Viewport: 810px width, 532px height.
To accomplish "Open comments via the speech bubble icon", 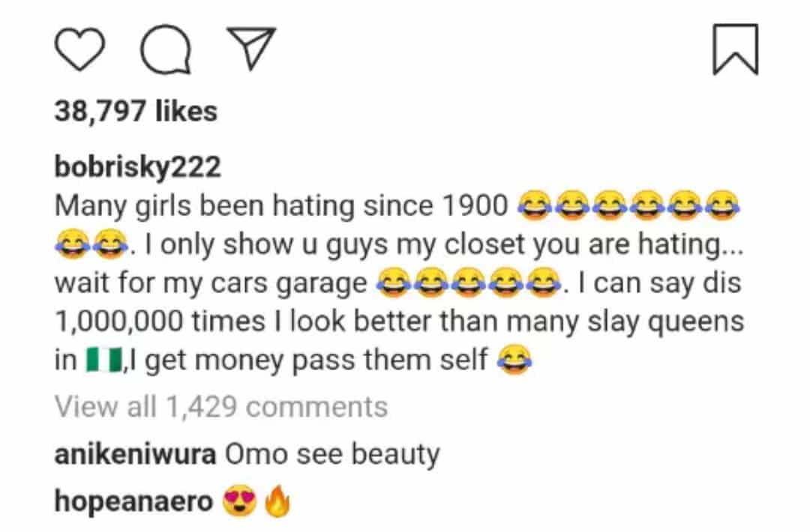I will point(166,49).
